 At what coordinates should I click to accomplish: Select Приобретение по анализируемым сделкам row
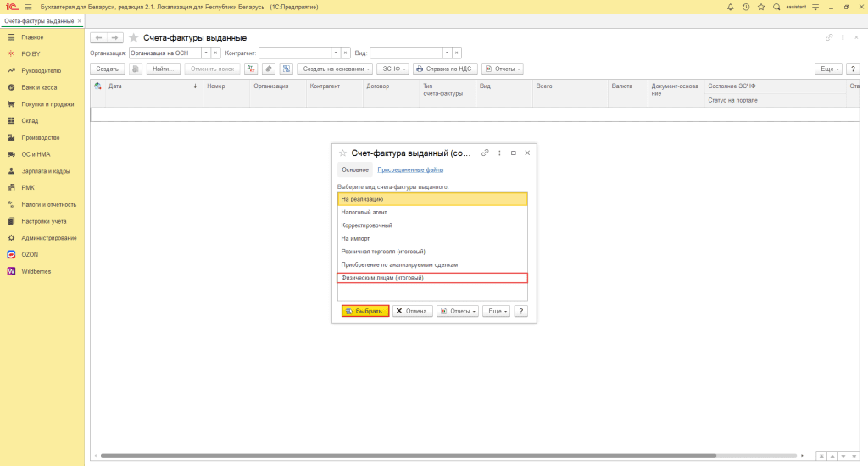[x=432, y=265]
